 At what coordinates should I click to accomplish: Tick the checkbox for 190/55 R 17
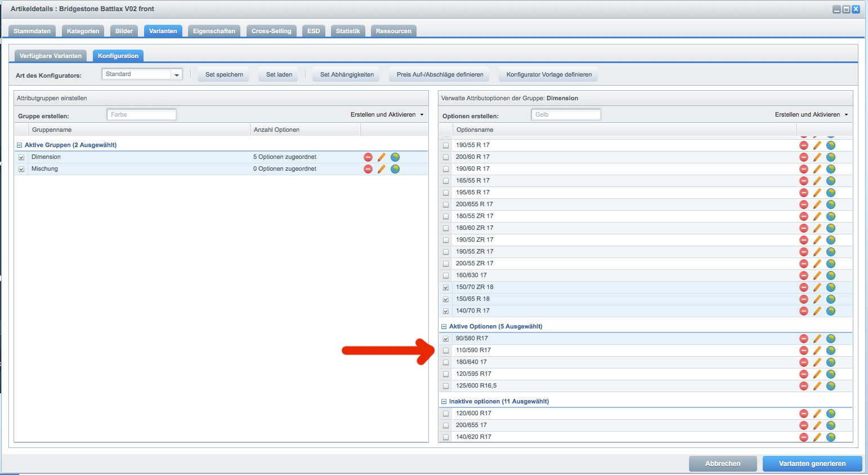[x=446, y=145]
